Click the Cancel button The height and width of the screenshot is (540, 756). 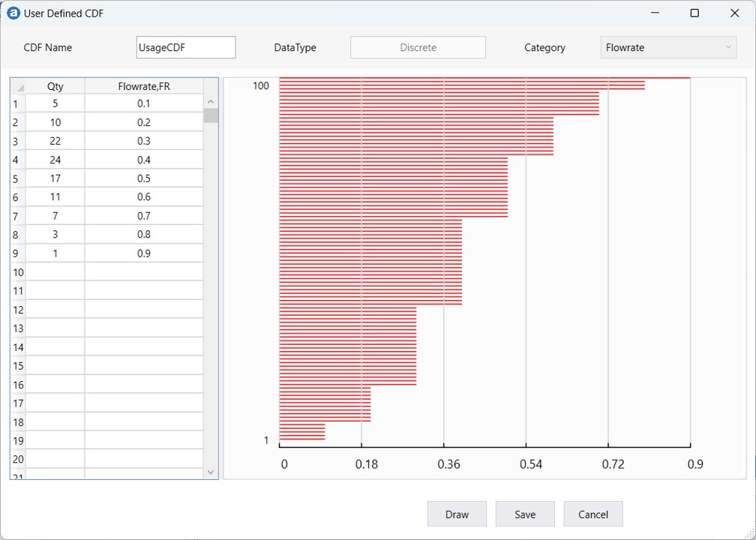(x=592, y=514)
